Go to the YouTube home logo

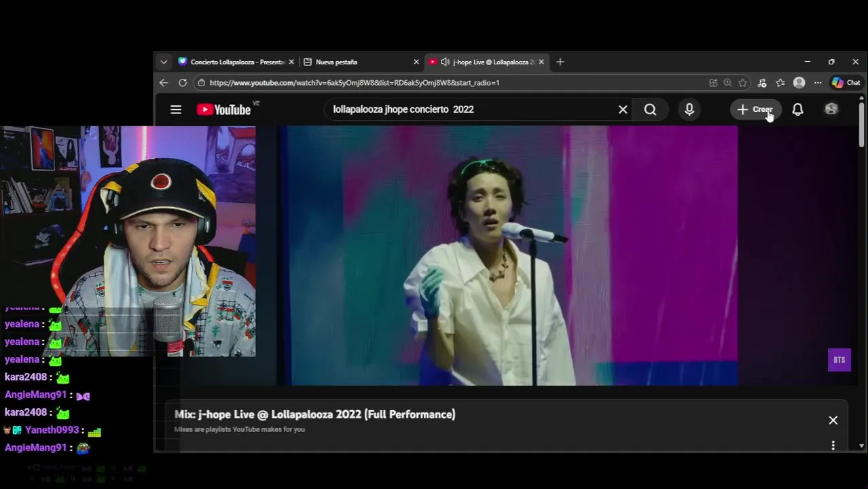pos(224,109)
